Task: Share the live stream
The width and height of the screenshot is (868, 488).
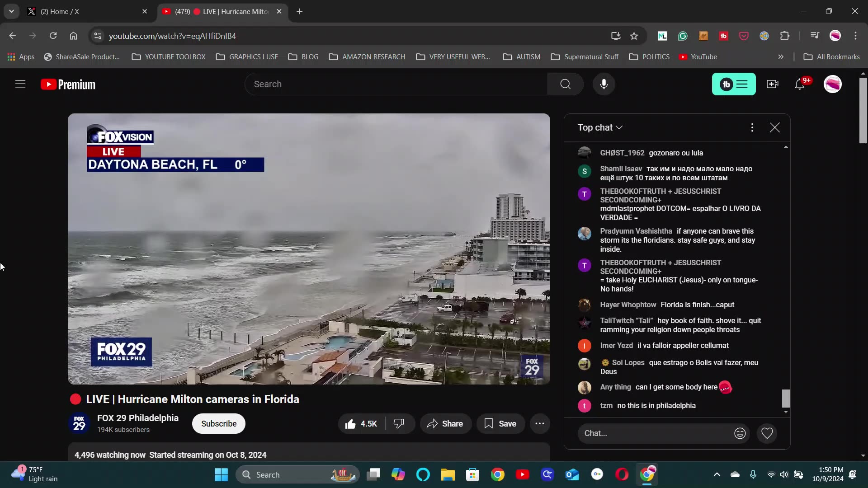Action: (x=446, y=423)
